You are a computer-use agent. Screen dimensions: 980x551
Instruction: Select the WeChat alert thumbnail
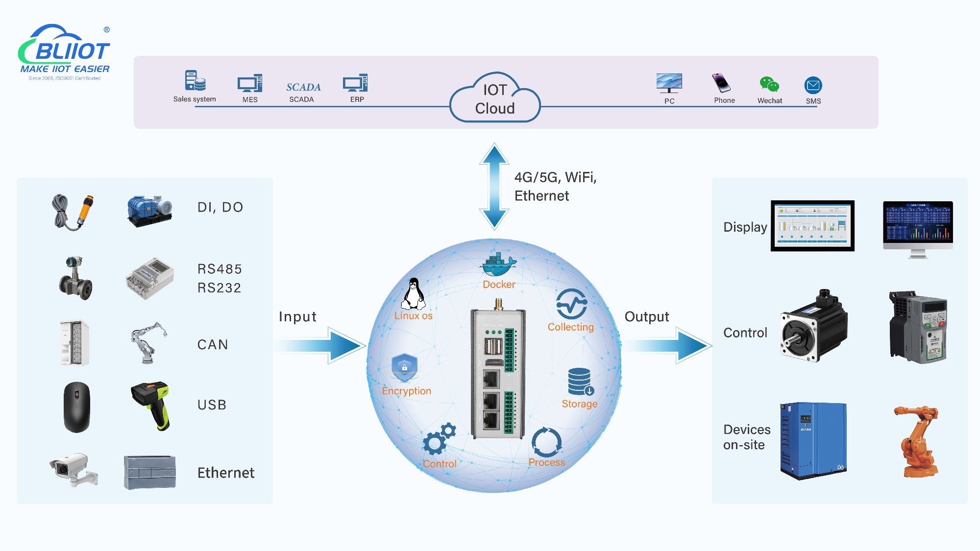[x=767, y=83]
